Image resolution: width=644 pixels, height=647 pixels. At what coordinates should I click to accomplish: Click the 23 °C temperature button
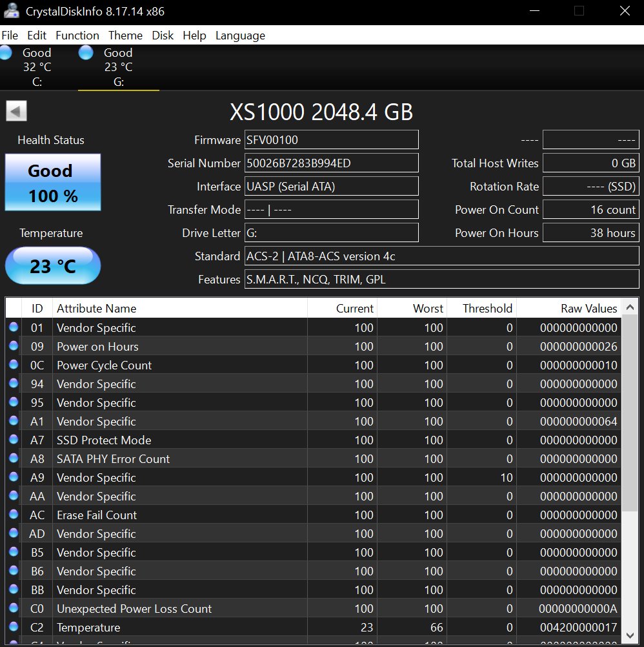[53, 265]
